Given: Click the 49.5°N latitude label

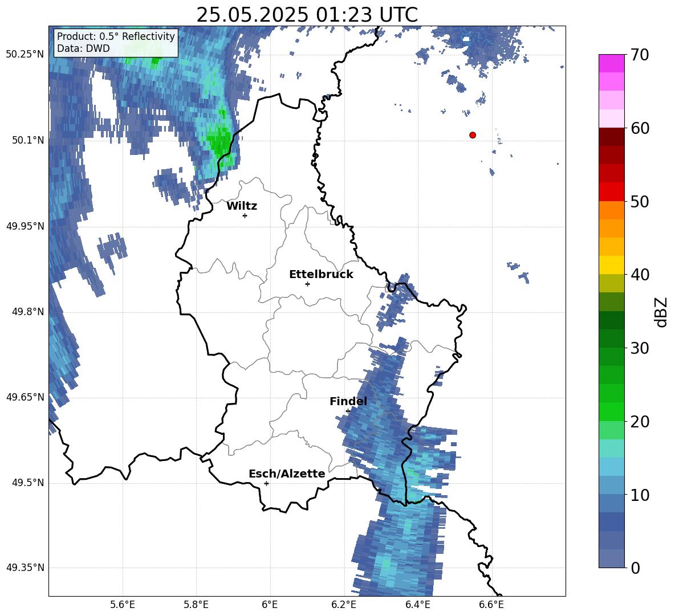Looking at the screenshot, I should pos(28,483).
